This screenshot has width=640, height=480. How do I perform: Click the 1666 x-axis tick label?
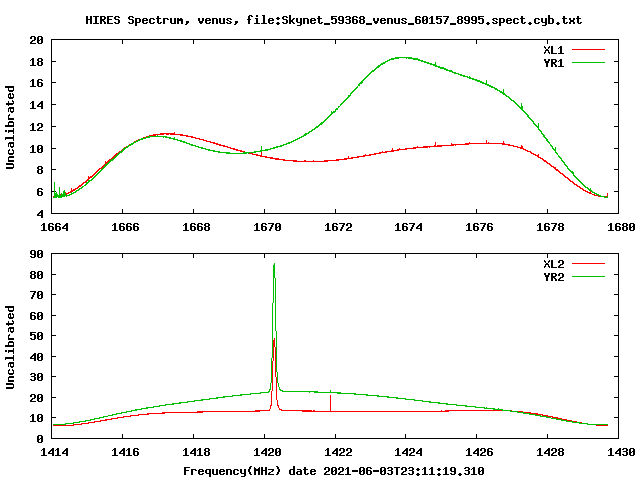tap(125, 227)
